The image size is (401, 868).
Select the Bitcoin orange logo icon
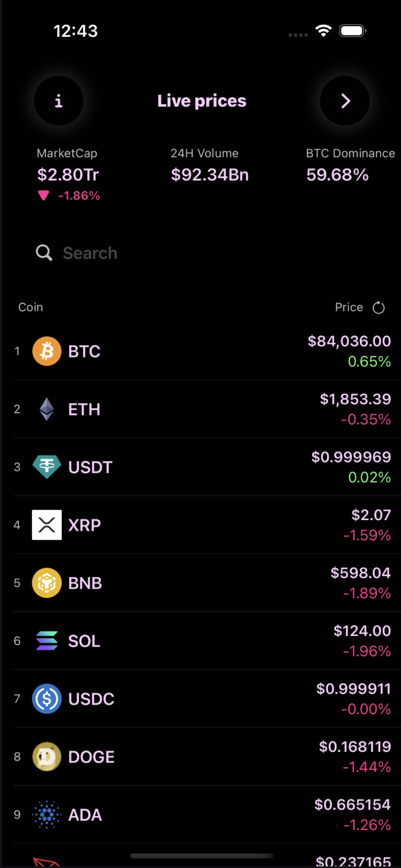click(47, 351)
